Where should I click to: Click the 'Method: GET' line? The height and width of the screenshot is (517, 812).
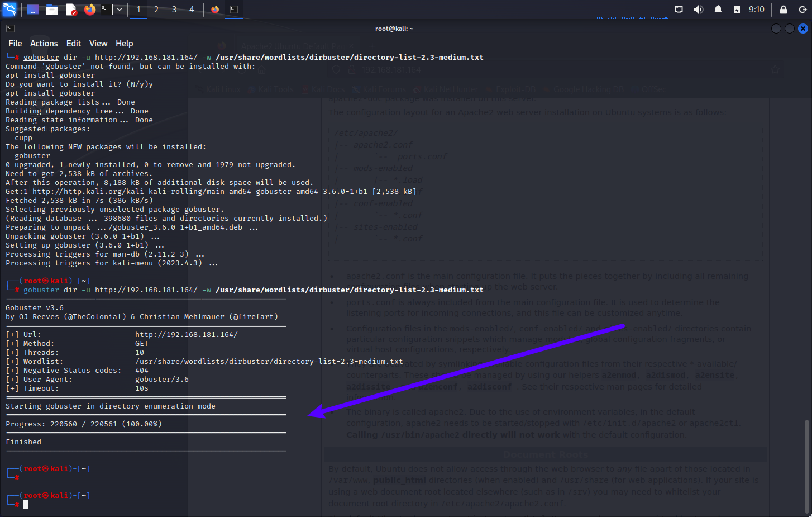[x=77, y=344]
